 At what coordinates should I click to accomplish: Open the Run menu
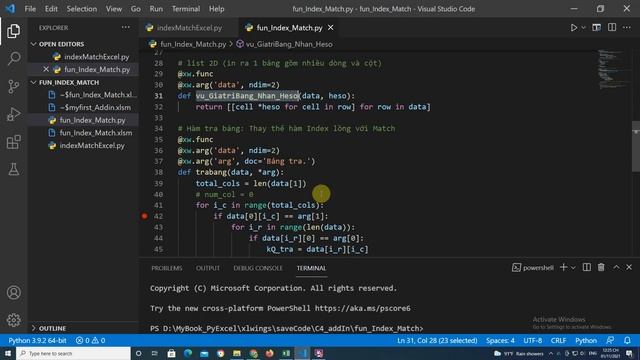point(156,9)
